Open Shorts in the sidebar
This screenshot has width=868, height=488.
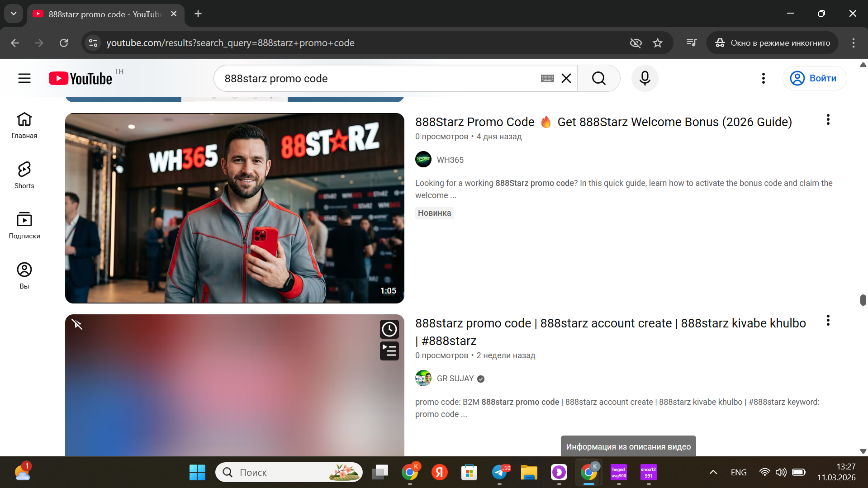(24, 175)
